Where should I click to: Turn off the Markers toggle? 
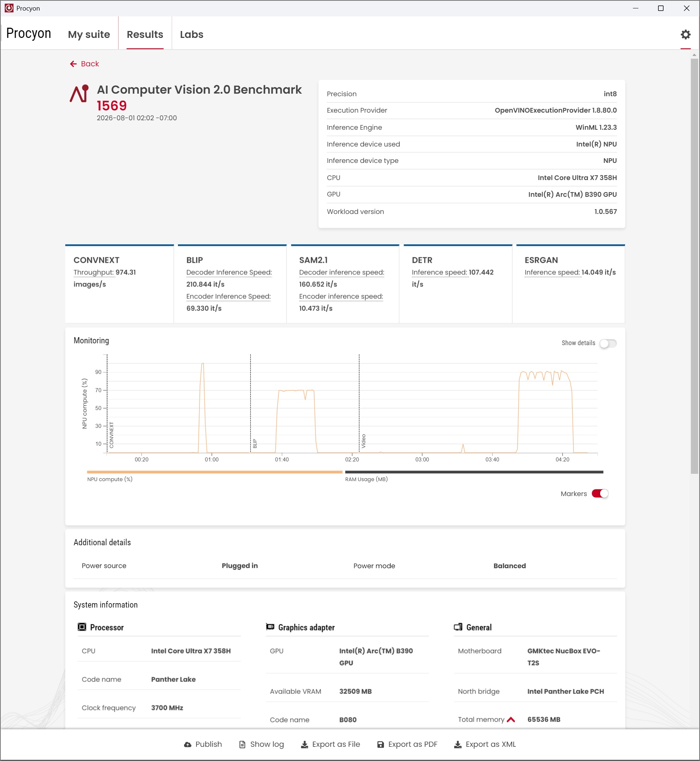(x=600, y=494)
